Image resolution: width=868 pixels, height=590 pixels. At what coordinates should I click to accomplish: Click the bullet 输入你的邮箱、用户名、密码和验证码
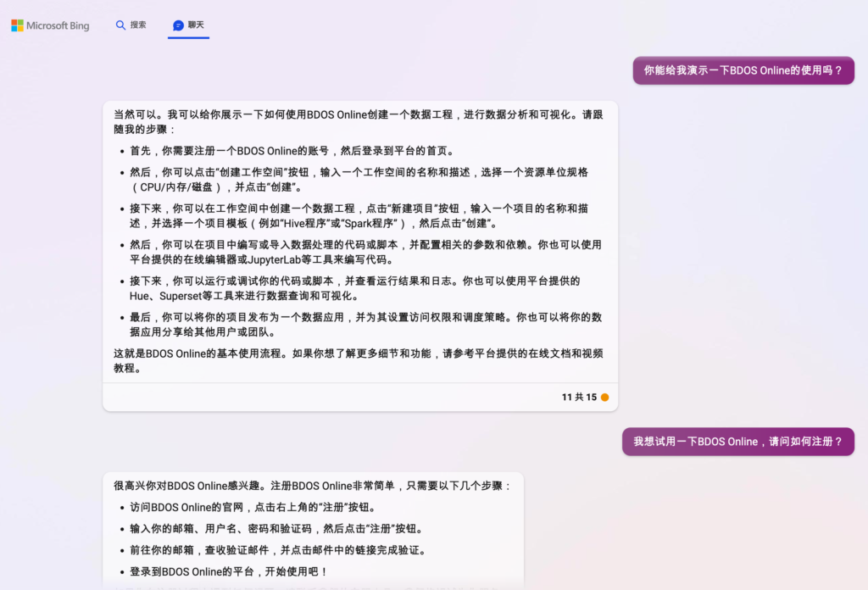point(278,529)
